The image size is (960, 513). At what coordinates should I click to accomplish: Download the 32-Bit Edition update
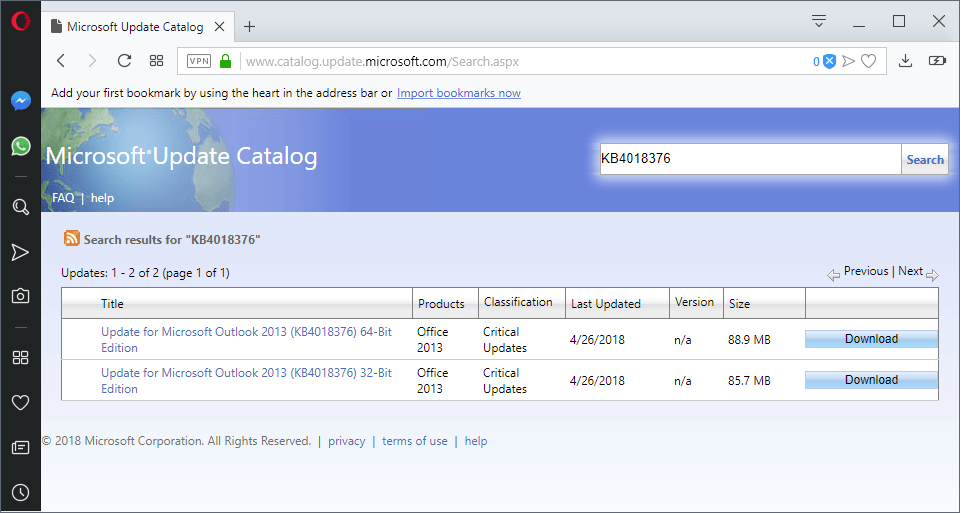(871, 380)
